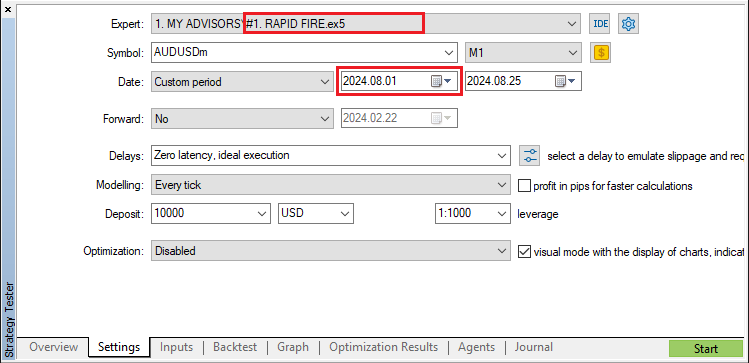Screen dimensions: 749x363
Task: Switch to the Inputs tab
Action: pos(176,347)
